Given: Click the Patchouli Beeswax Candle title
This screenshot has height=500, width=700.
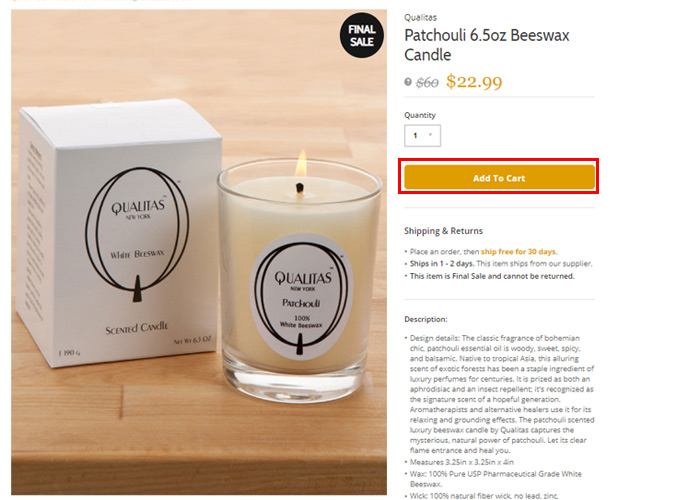Looking at the screenshot, I should click(x=487, y=45).
